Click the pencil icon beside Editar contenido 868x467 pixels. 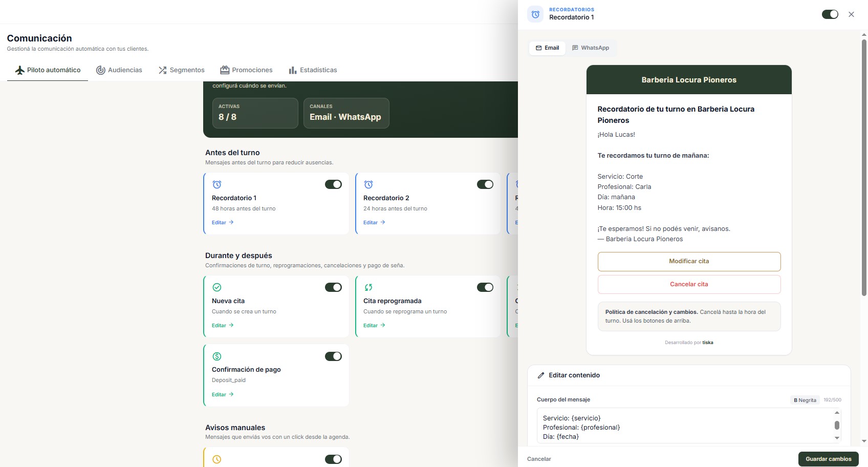click(x=541, y=375)
